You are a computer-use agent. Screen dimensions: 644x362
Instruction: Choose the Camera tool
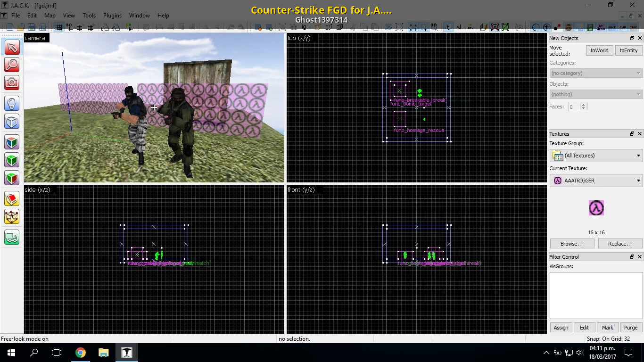click(12, 82)
